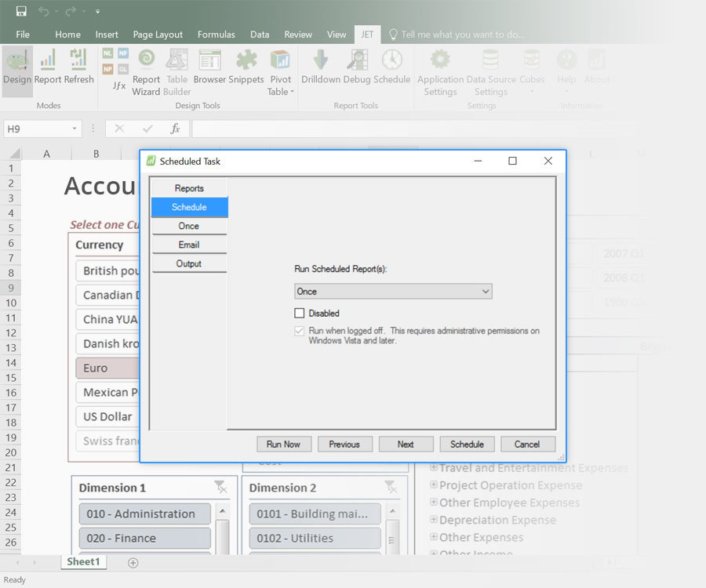706x588 pixels.
Task: Select the Output tab in dialog
Action: [x=189, y=263]
